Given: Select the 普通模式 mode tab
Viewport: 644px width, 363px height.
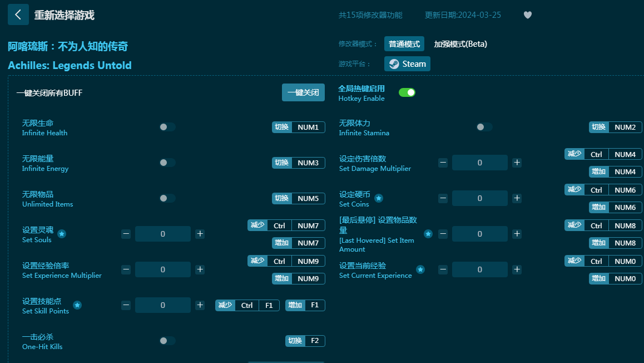Looking at the screenshot, I should click(x=404, y=44).
